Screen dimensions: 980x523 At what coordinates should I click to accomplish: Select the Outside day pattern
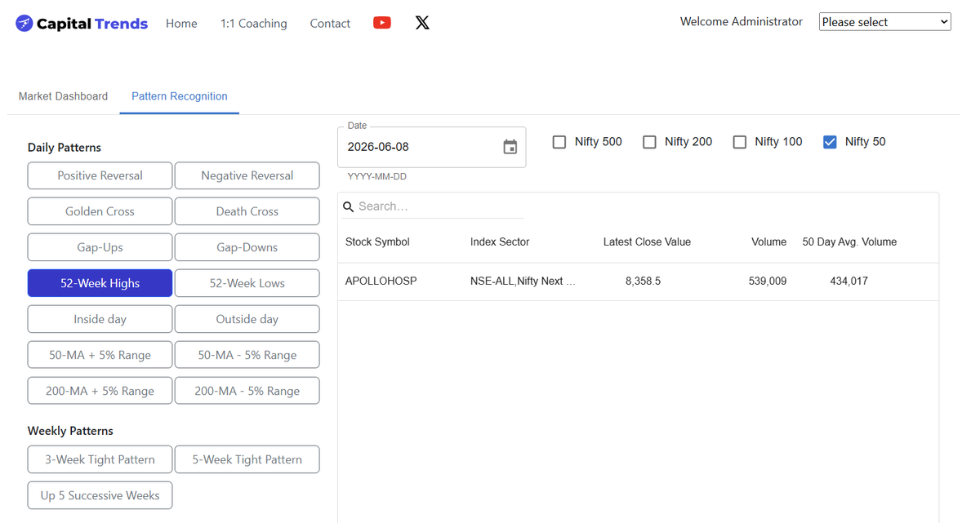tap(247, 319)
